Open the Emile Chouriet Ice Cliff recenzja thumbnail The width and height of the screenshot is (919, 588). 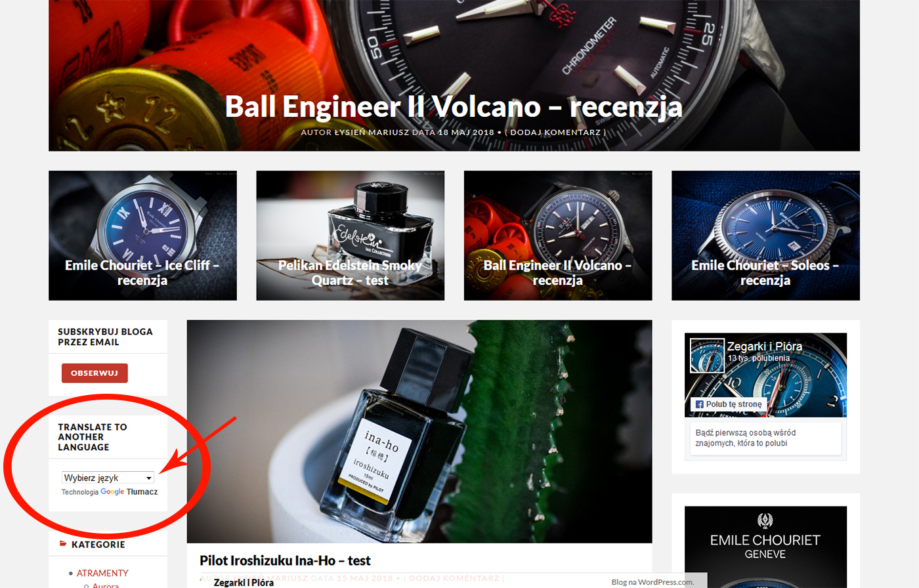pyautogui.click(x=142, y=236)
